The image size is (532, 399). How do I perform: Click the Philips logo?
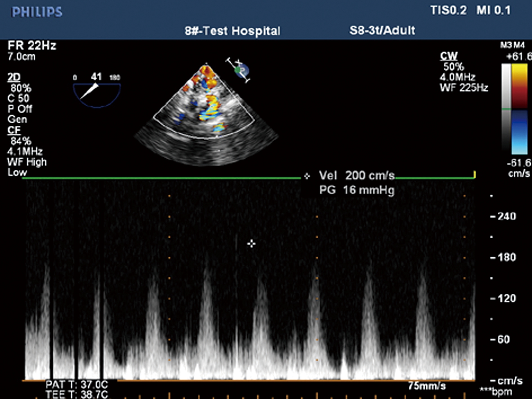37,12
